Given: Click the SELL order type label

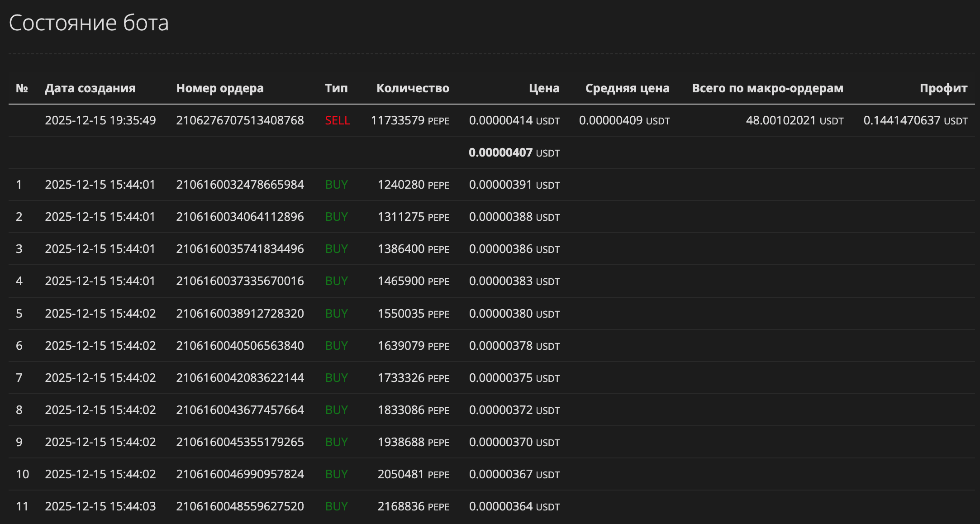Looking at the screenshot, I should 337,120.
